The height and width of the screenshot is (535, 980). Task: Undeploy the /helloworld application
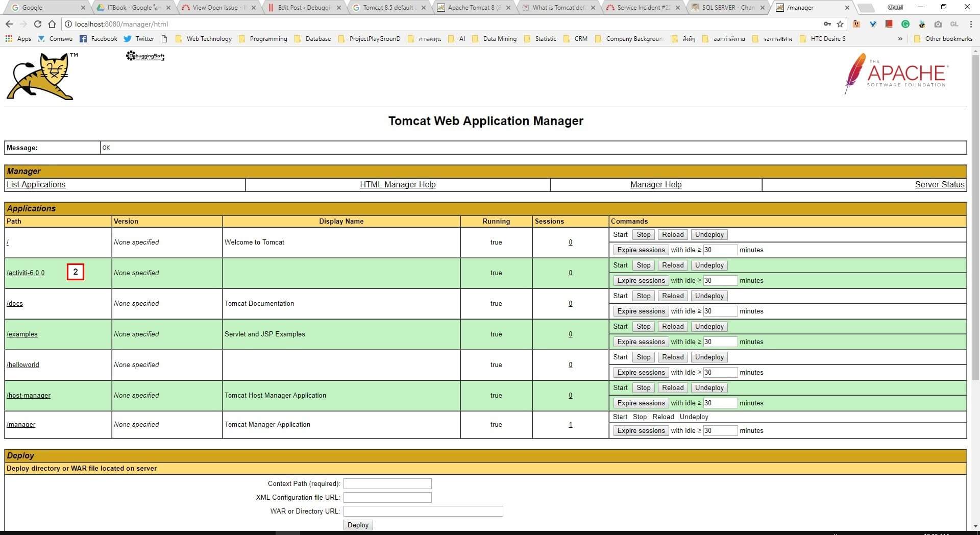pos(709,357)
